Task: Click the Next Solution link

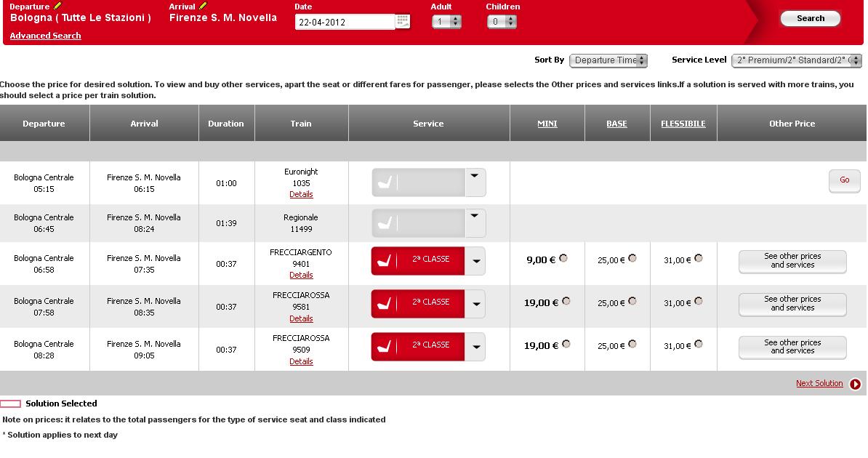Action: pyautogui.click(x=819, y=383)
